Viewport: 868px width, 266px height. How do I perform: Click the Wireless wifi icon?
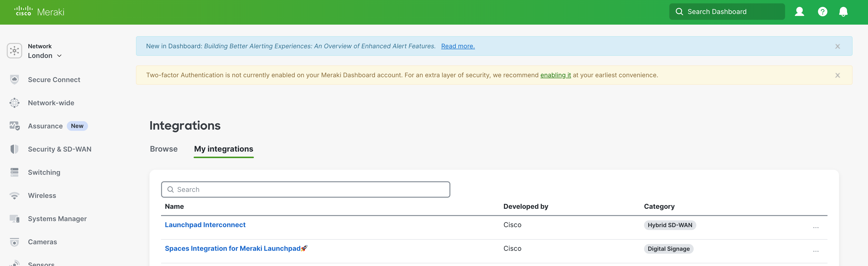click(14, 196)
